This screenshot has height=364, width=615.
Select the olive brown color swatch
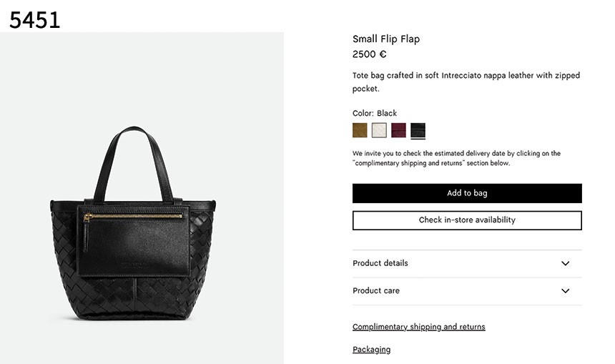click(360, 130)
